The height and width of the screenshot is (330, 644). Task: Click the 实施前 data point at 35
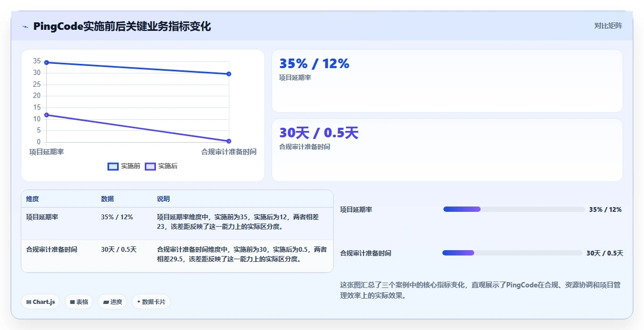tap(46, 62)
